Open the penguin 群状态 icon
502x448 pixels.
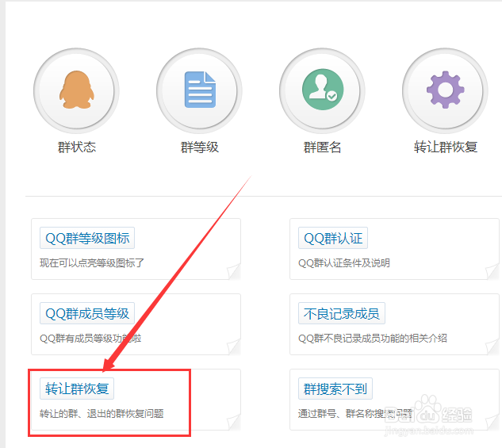[76, 91]
